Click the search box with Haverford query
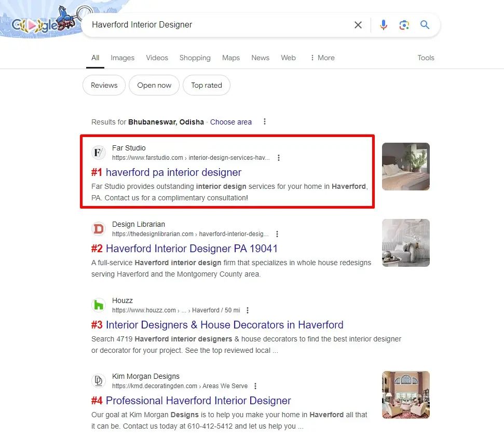Screen dimensions: 504x439 pos(218,25)
